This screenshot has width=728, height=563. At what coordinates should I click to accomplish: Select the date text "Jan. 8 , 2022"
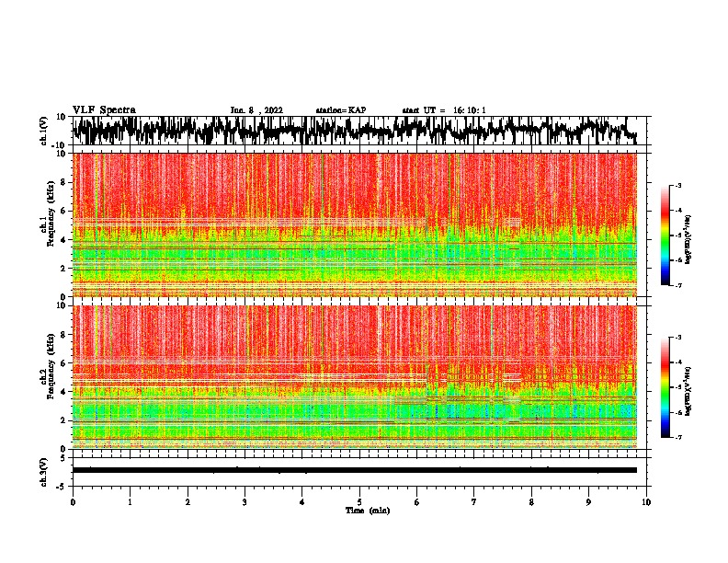(x=256, y=110)
